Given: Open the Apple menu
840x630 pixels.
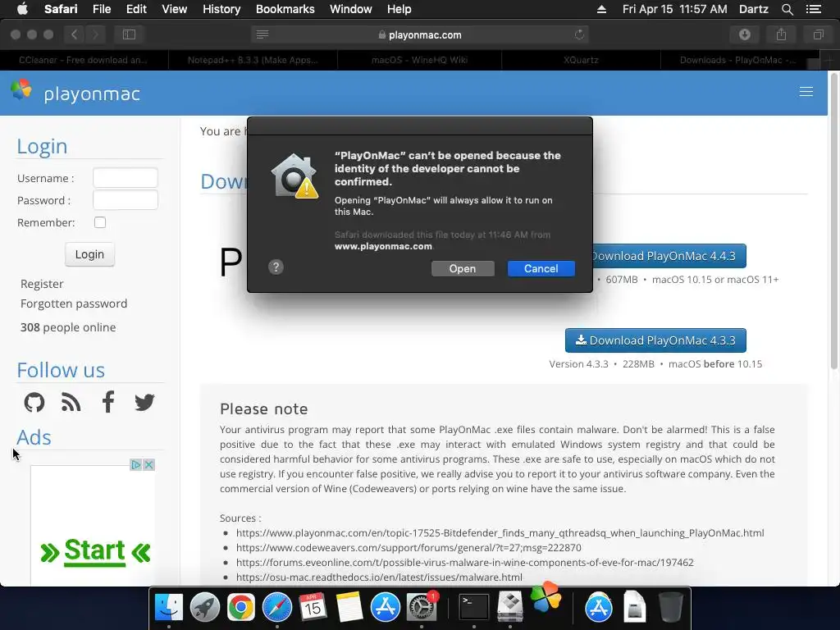Looking at the screenshot, I should [x=22, y=9].
